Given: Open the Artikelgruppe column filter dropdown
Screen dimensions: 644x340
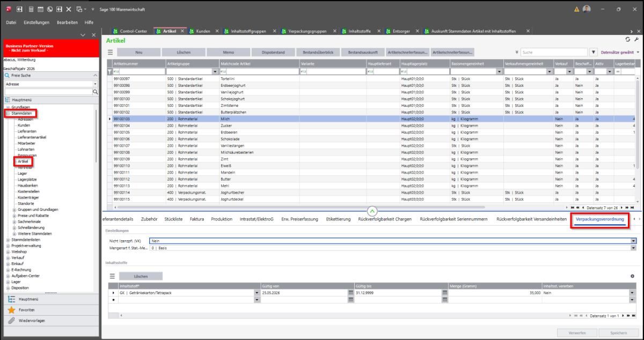Looking at the screenshot, I should (x=214, y=71).
